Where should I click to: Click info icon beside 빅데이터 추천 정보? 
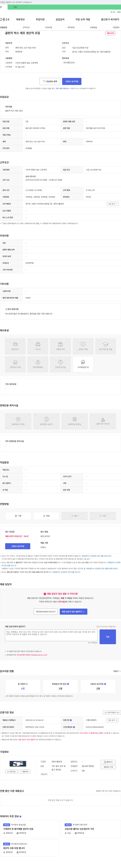point(21,816)
